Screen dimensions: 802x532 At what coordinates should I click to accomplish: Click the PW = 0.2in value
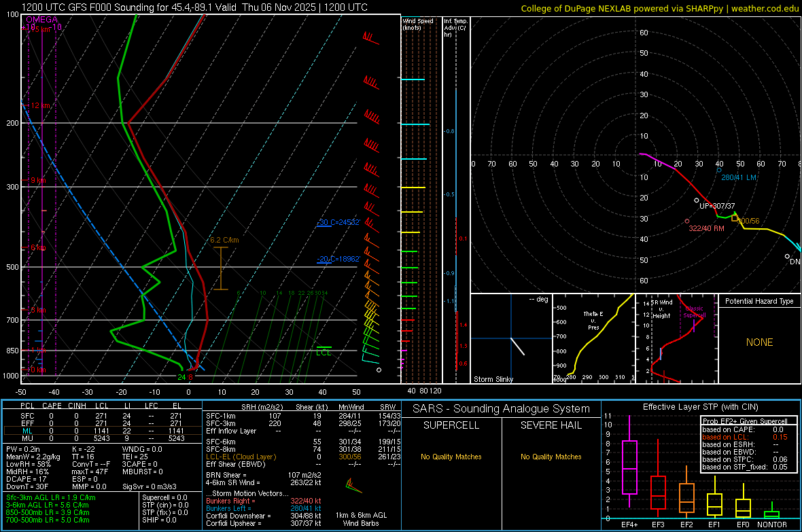click(x=23, y=449)
